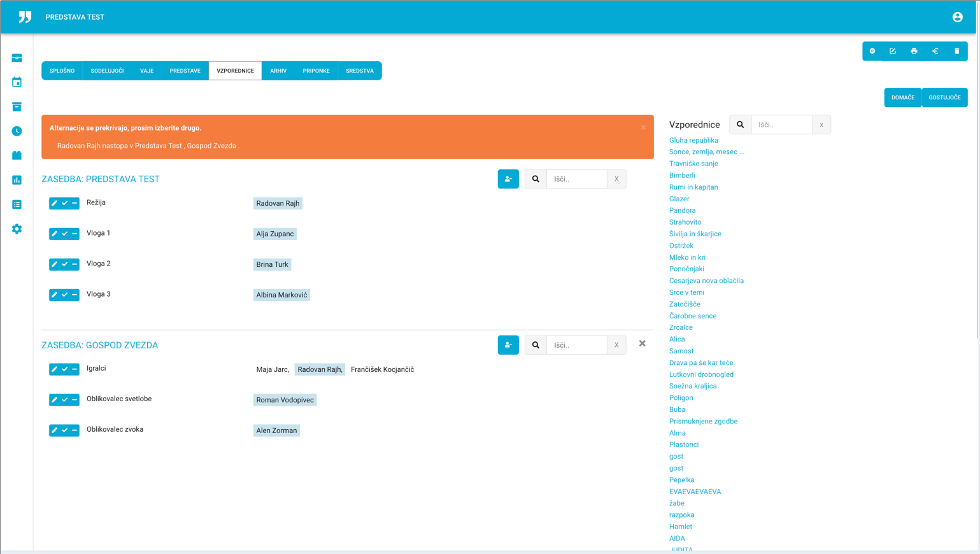Viewport: 980px width, 554px height.
Task: Open the archive box sidebar icon
Action: (17, 106)
